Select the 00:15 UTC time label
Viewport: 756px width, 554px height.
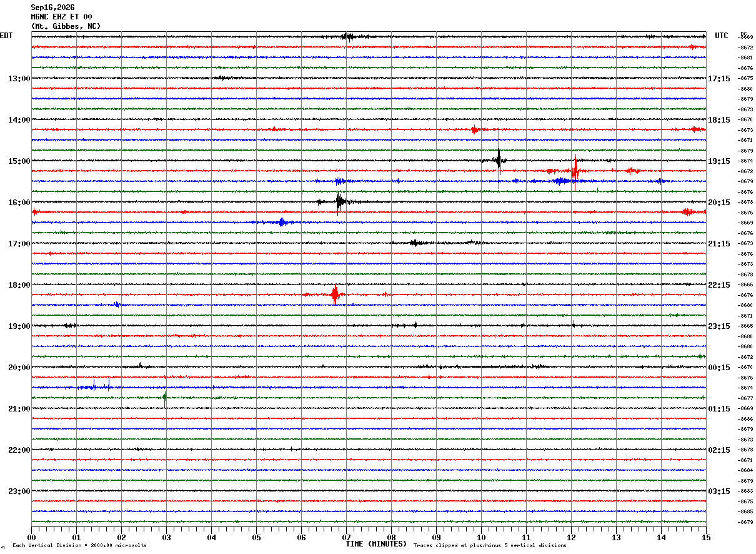click(x=719, y=368)
